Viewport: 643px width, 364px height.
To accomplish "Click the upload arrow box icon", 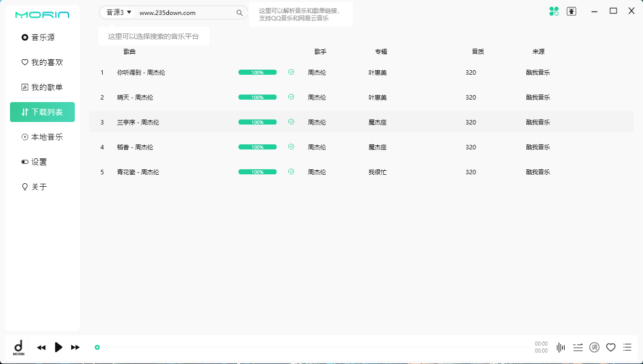I will click(571, 11).
